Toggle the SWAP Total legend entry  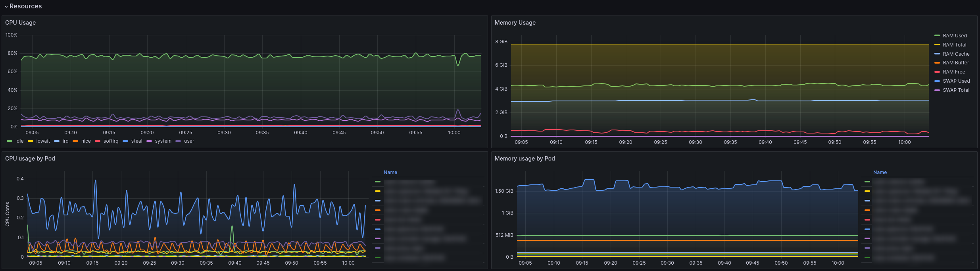pyautogui.click(x=956, y=90)
